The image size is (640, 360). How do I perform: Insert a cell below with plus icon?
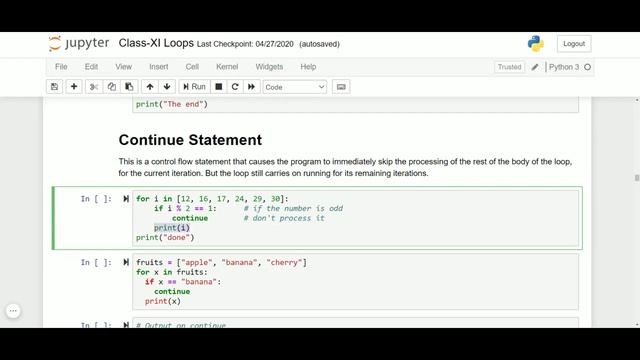tap(74, 87)
